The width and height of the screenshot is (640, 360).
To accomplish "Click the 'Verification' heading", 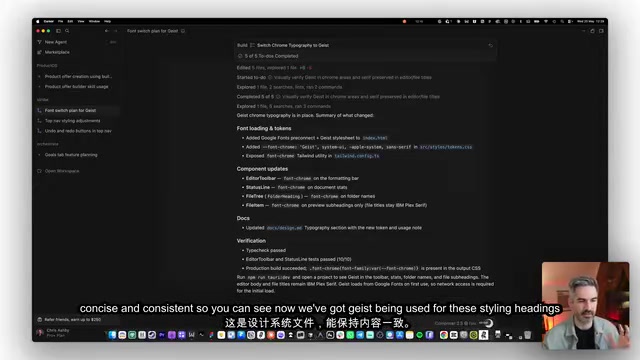I will click(251, 241).
